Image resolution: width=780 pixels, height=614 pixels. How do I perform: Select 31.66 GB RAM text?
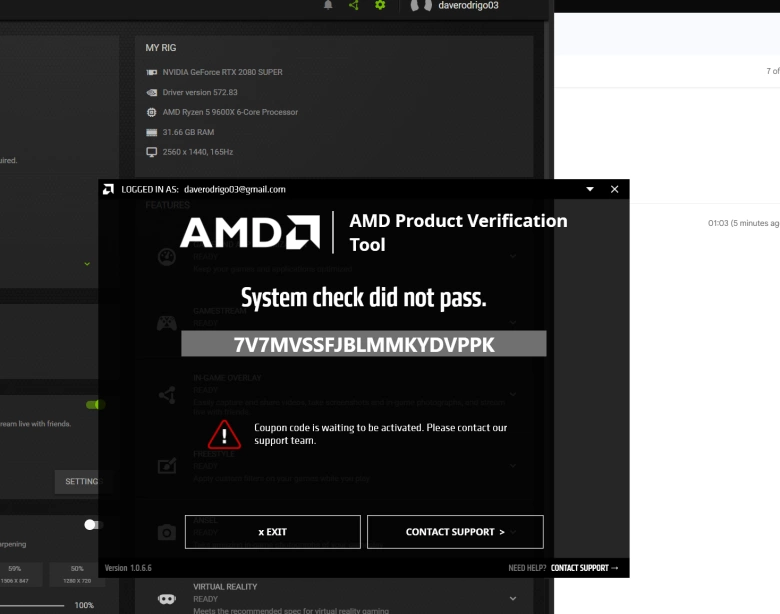click(188, 132)
